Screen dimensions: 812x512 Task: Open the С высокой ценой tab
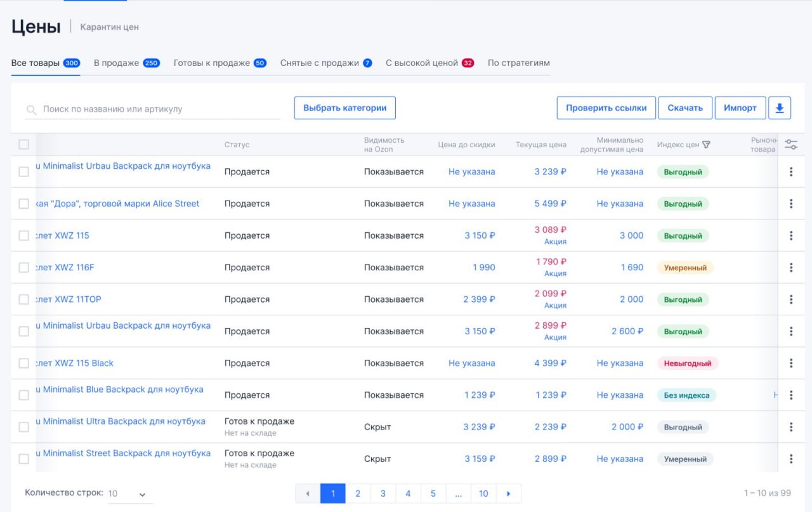pyautogui.click(x=429, y=63)
